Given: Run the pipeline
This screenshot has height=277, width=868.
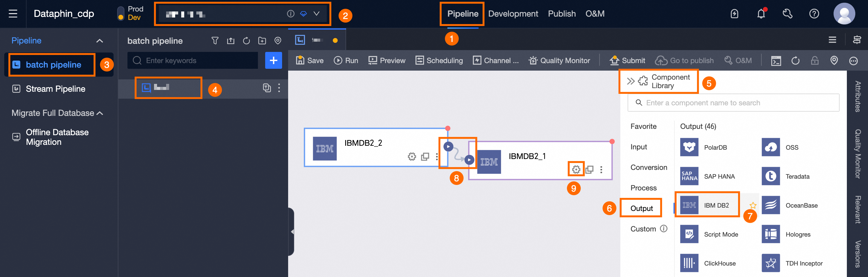Looking at the screenshot, I should (346, 61).
